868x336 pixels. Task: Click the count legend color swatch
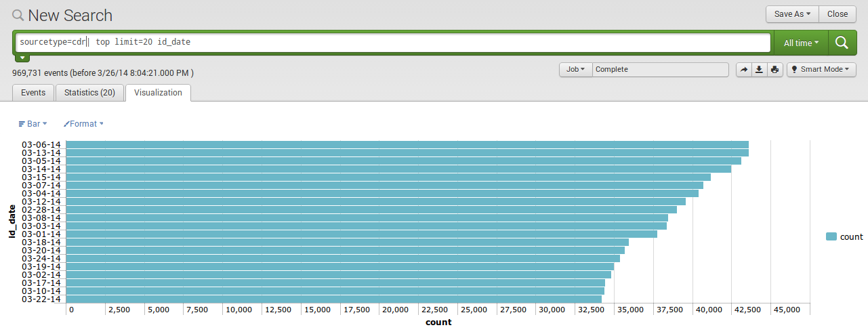point(831,236)
